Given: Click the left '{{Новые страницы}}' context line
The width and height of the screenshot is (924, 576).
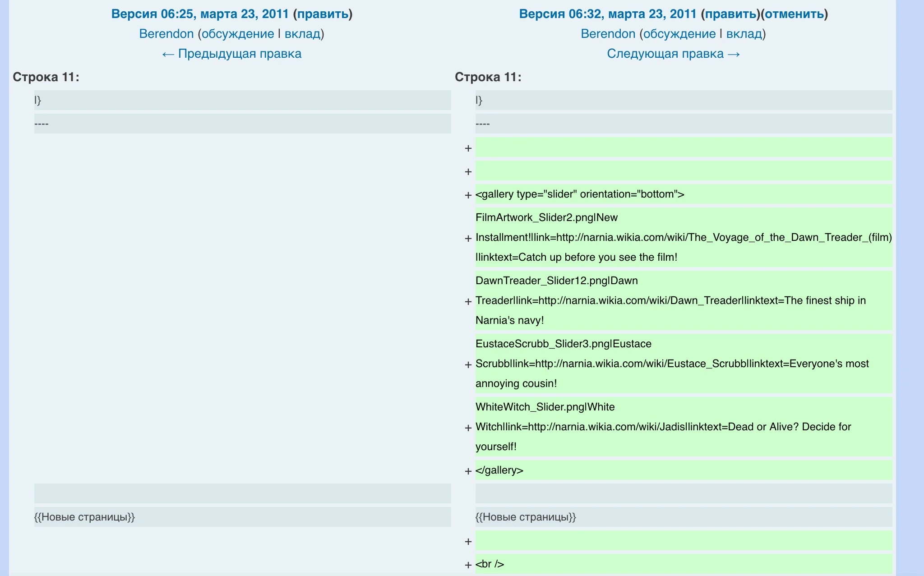Looking at the screenshot, I should coord(84,517).
